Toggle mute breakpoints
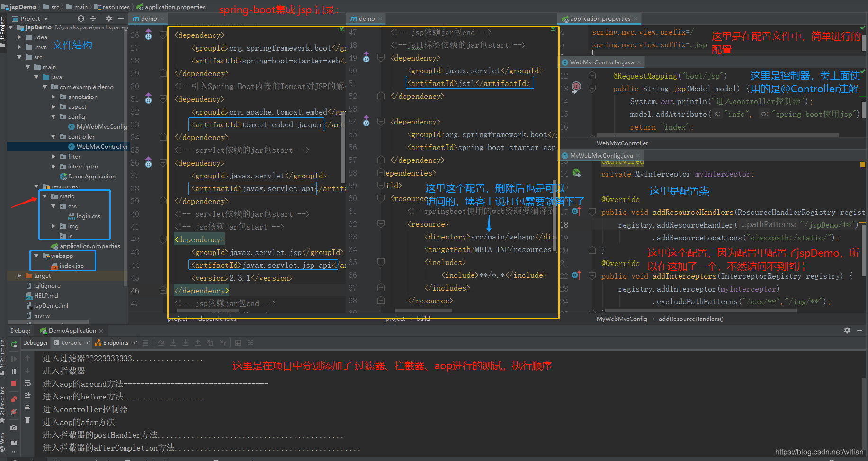 click(x=14, y=412)
